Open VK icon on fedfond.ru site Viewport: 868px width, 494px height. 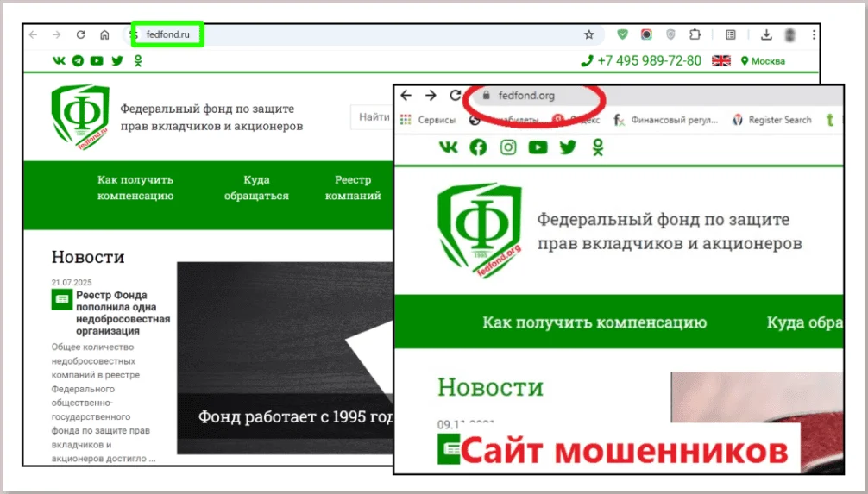click(x=59, y=61)
